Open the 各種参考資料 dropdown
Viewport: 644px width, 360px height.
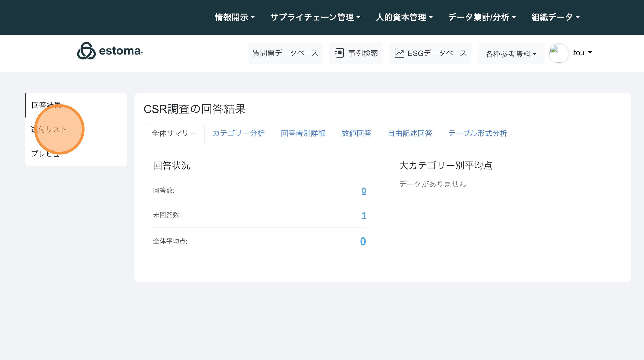pyautogui.click(x=511, y=54)
